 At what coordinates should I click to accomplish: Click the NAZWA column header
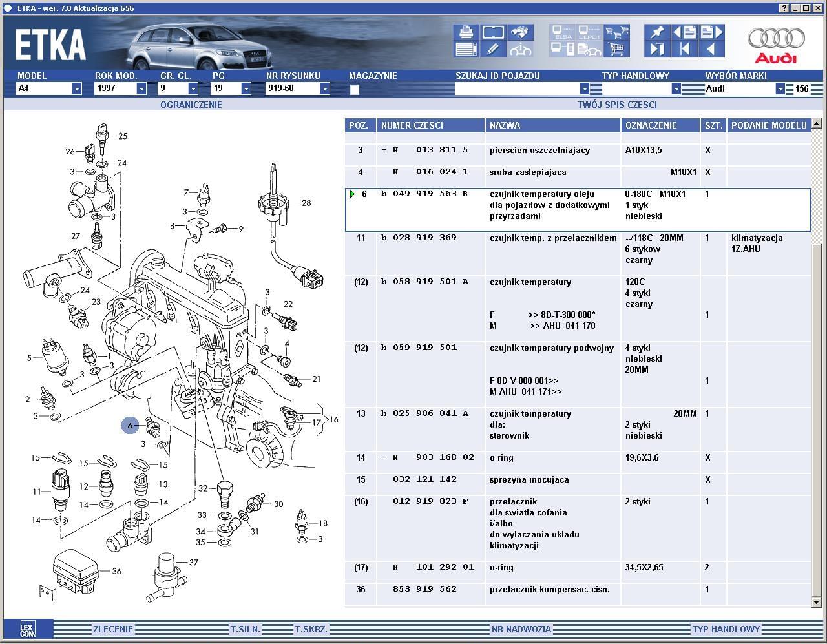(x=553, y=125)
